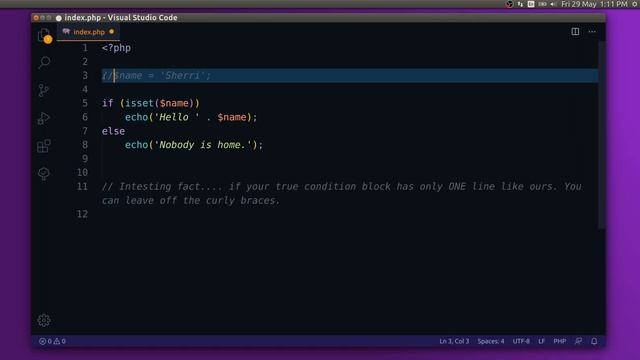Click the if keyword on line 5

click(107, 103)
